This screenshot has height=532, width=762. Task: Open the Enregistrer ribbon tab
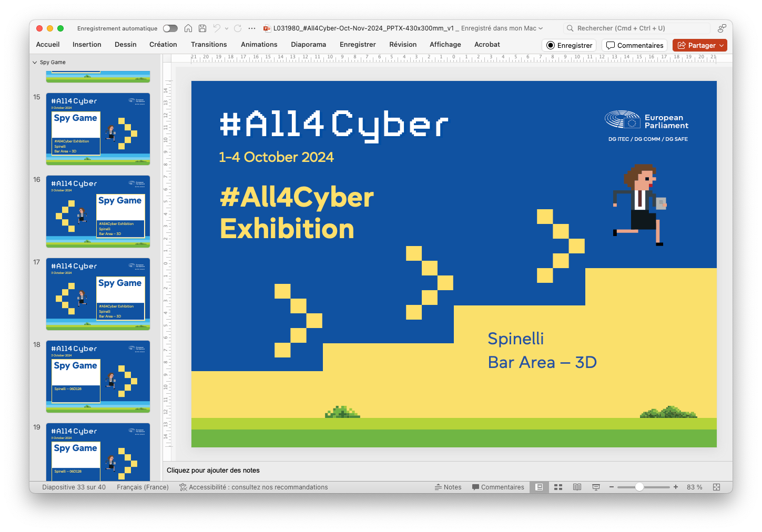pyautogui.click(x=358, y=45)
